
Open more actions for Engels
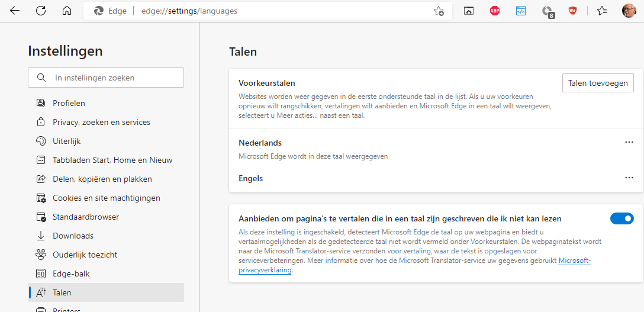pos(629,178)
